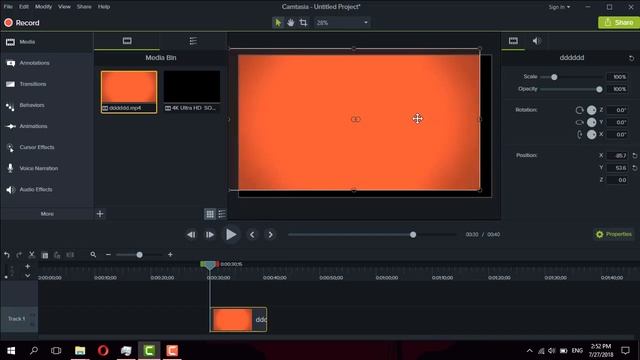Screen dimensions: 640x360
Task: Open the Sign in dropdown
Action: [x=559, y=7]
